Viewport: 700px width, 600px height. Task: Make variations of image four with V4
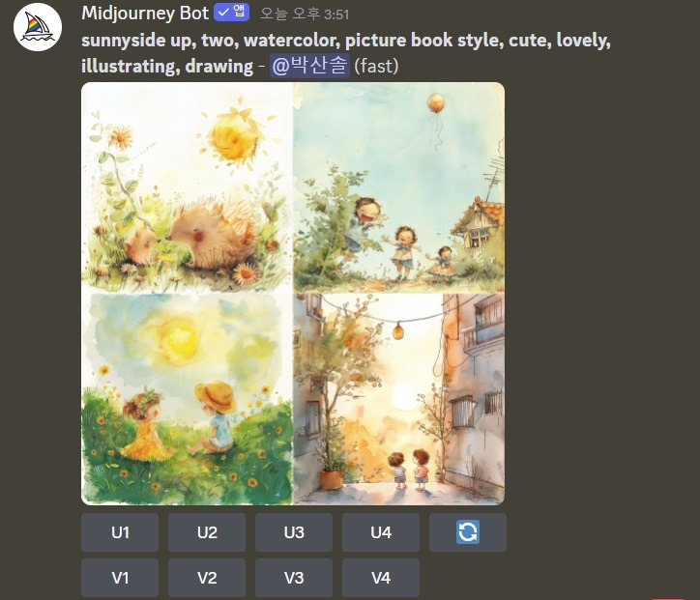click(381, 578)
